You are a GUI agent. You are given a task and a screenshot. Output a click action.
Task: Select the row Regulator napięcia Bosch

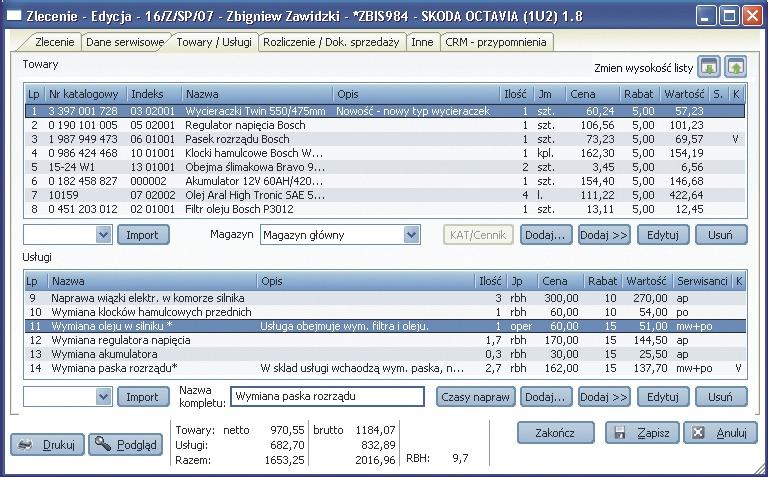click(x=385, y=125)
